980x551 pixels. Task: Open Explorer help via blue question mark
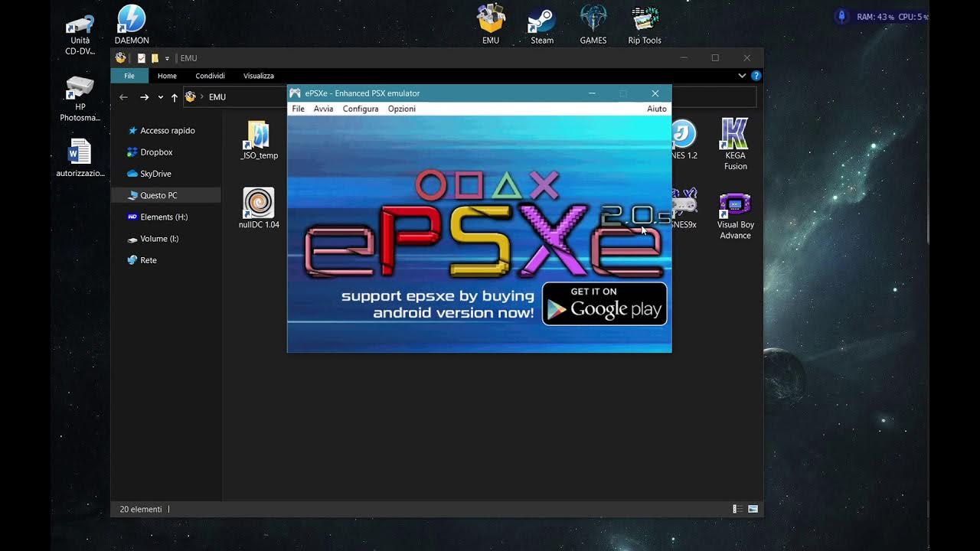(x=756, y=76)
